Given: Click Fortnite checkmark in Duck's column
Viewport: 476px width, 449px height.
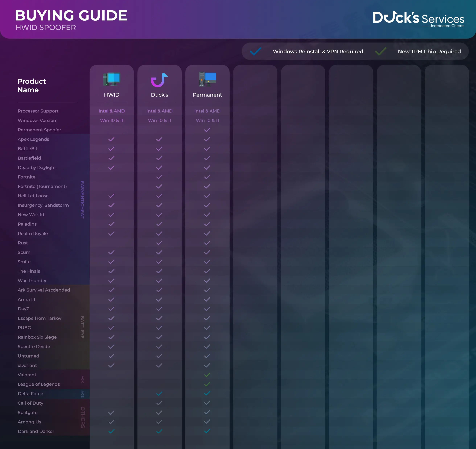Looking at the screenshot, I should tap(159, 177).
